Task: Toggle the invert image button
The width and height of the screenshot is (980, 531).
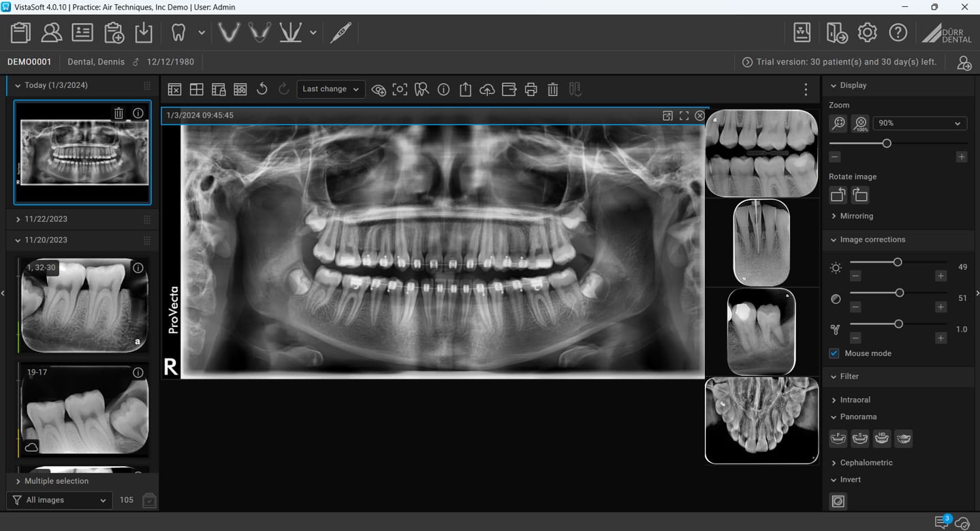Action: point(838,501)
